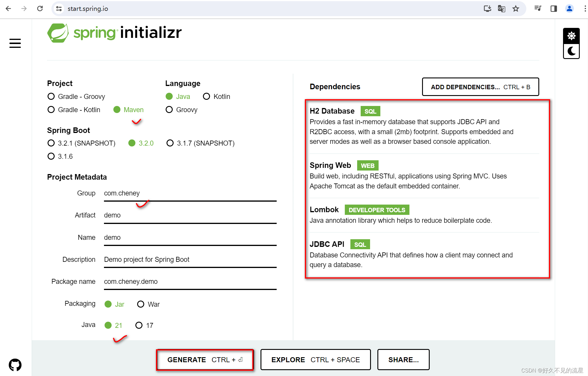The width and height of the screenshot is (588, 376).
Task: Click the H2 Database dependency
Action: tap(424, 126)
